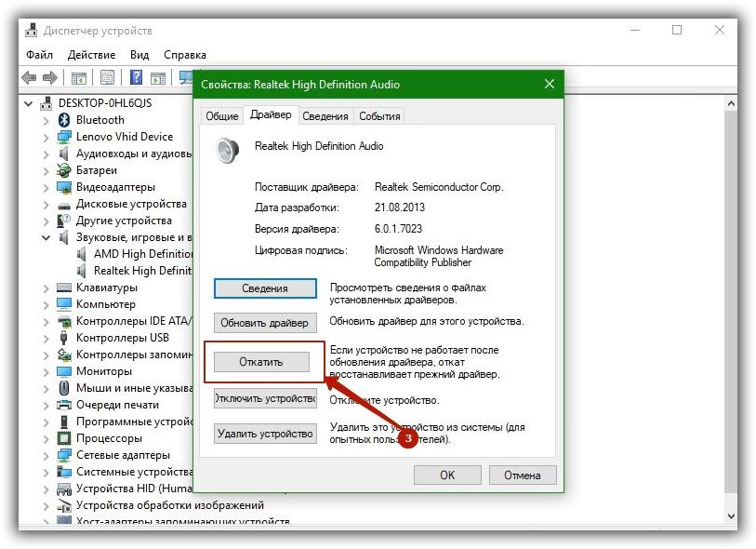Screen dimensions: 756x549
Task: Expand the Аудиовходы и аудиовыходы category
Action: point(46,154)
